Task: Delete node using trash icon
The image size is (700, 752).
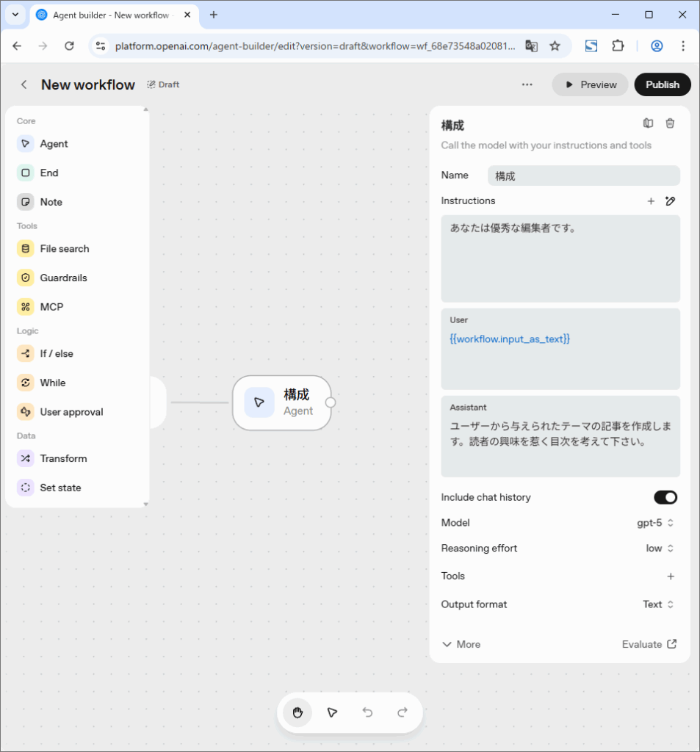Action: click(670, 123)
